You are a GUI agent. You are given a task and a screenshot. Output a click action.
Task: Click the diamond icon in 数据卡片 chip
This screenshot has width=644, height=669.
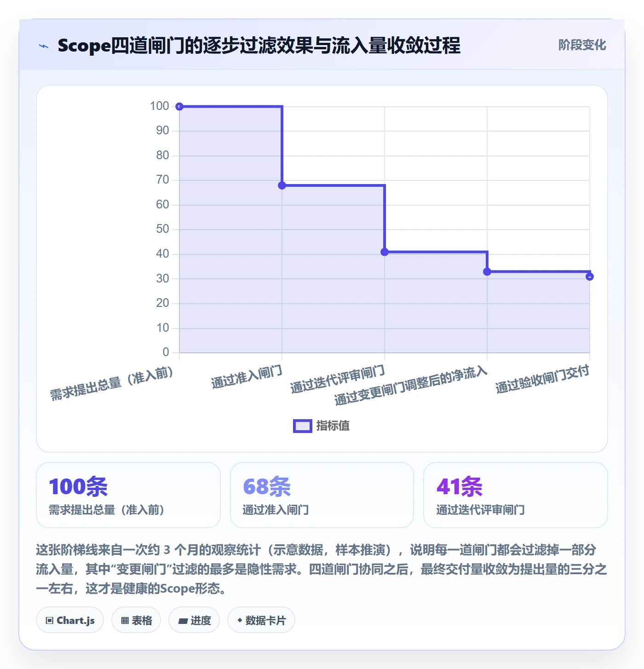tap(240, 620)
